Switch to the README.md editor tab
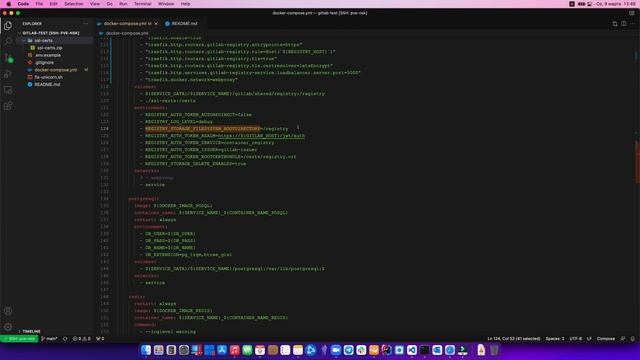The height and width of the screenshot is (360, 640). (x=181, y=24)
